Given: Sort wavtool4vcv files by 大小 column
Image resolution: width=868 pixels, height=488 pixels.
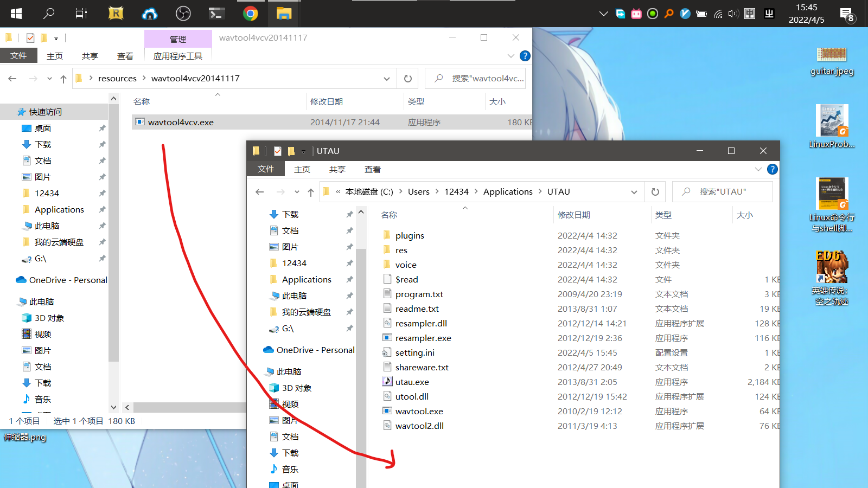Looking at the screenshot, I should (497, 102).
